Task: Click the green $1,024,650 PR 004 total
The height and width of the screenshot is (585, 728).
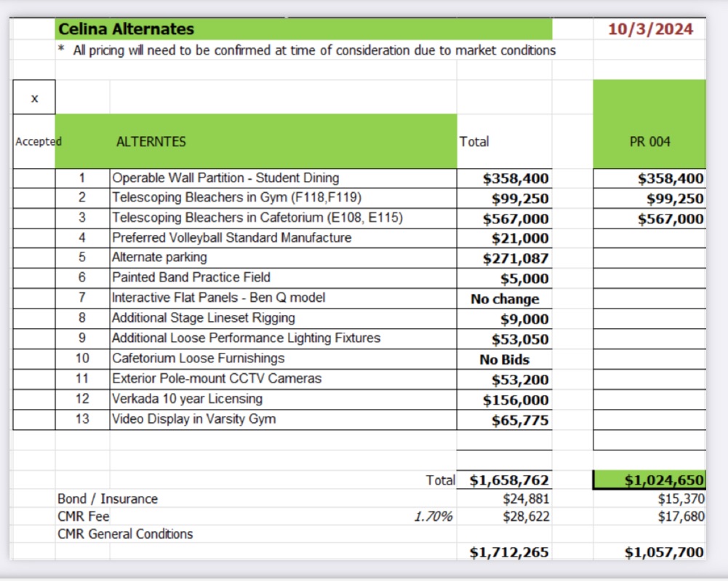Action: tap(649, 480)
